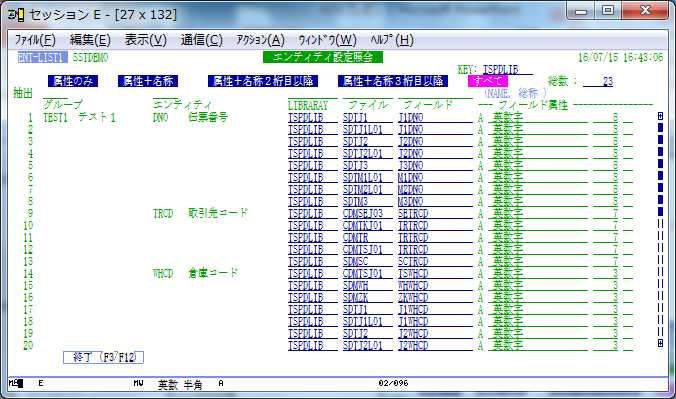Click the file field SDMSC

(x=367, y=261)
